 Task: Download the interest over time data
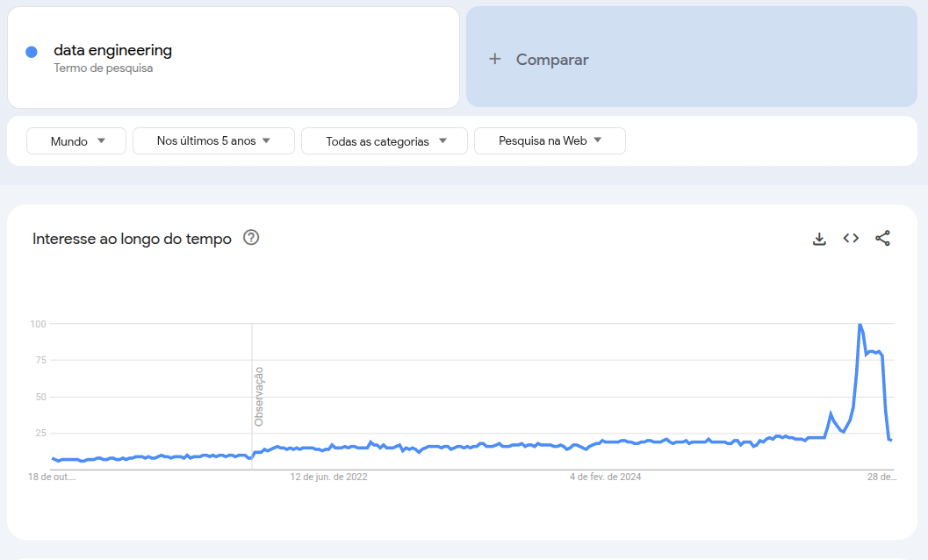[x=819, y=238]
